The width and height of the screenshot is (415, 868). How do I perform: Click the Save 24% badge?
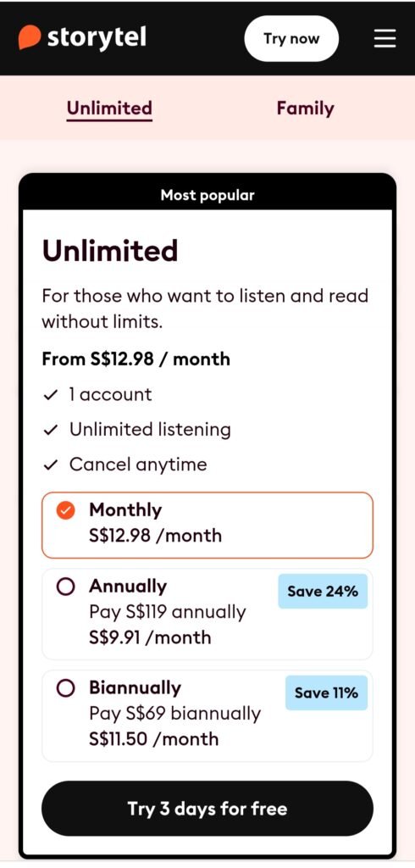323,591
